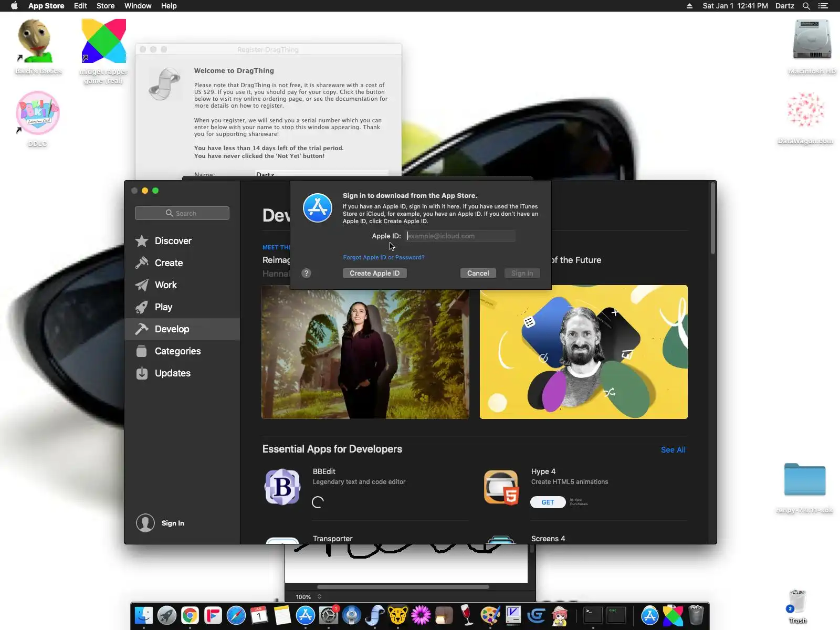Open the Updates section
840x630 pixels.
tap(182, 373)
